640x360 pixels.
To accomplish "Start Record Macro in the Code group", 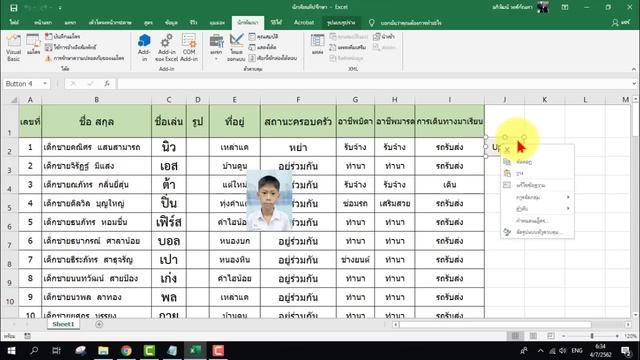I will (x=62, y=37).
